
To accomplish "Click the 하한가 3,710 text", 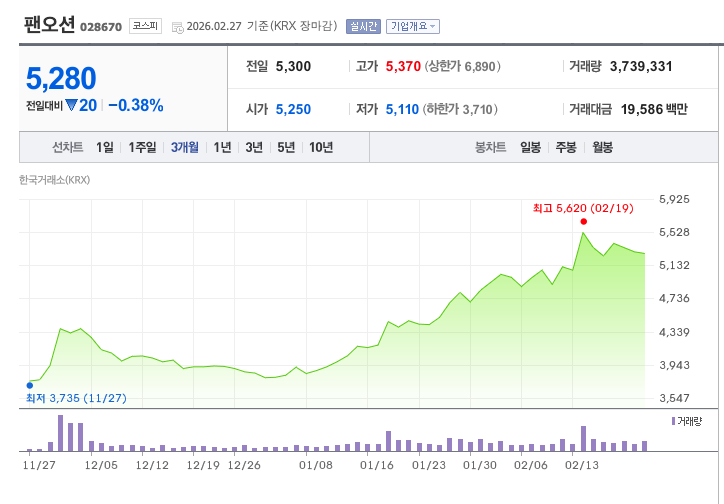I will 460,109.
